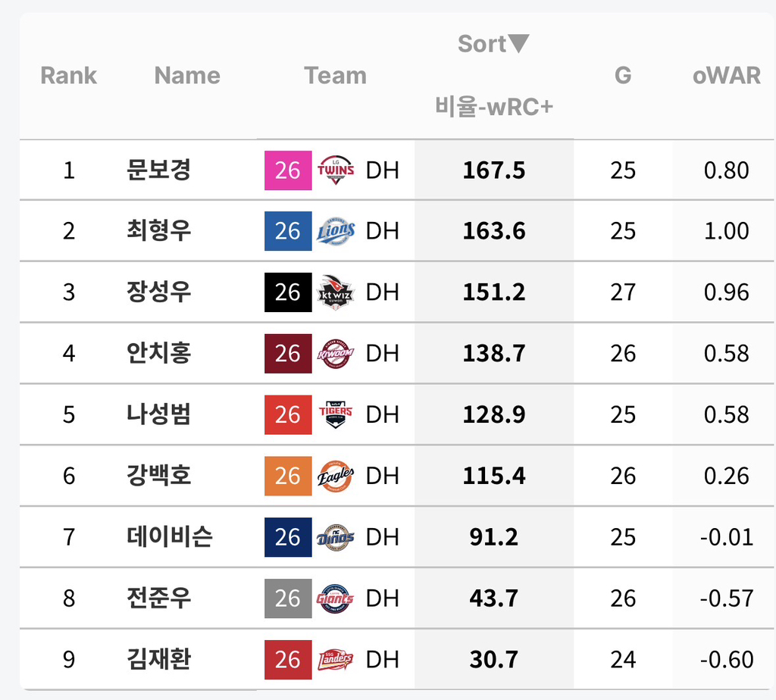The image size is (776, 700).
Task: Click the pink 26 season badge
Action: [288, 170]
